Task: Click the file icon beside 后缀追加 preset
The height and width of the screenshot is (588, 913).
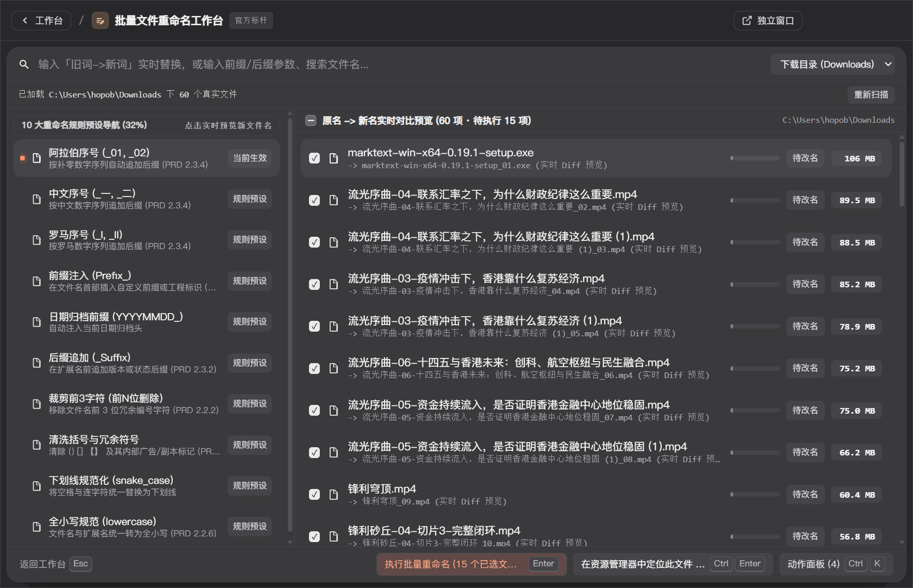Action: tap(37, 363)
